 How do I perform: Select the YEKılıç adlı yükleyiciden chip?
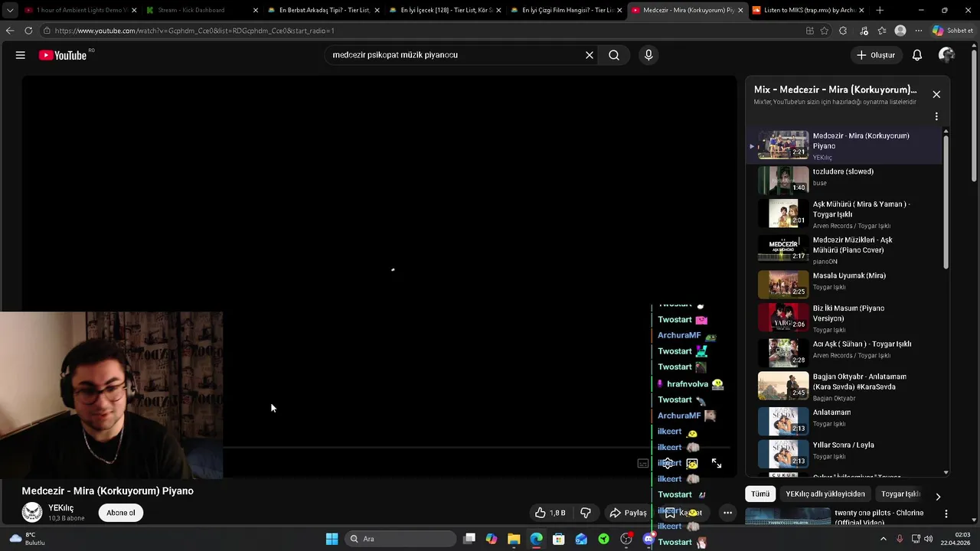[x=825, y=494]
